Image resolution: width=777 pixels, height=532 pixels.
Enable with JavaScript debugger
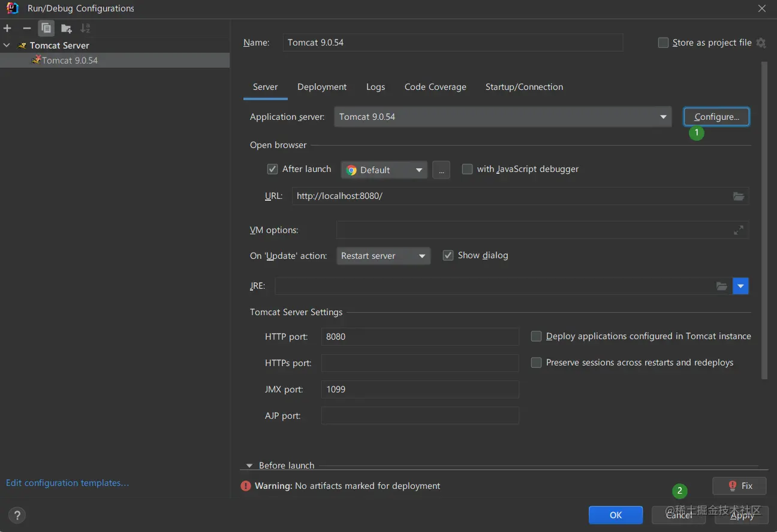(x=467, y=170)
